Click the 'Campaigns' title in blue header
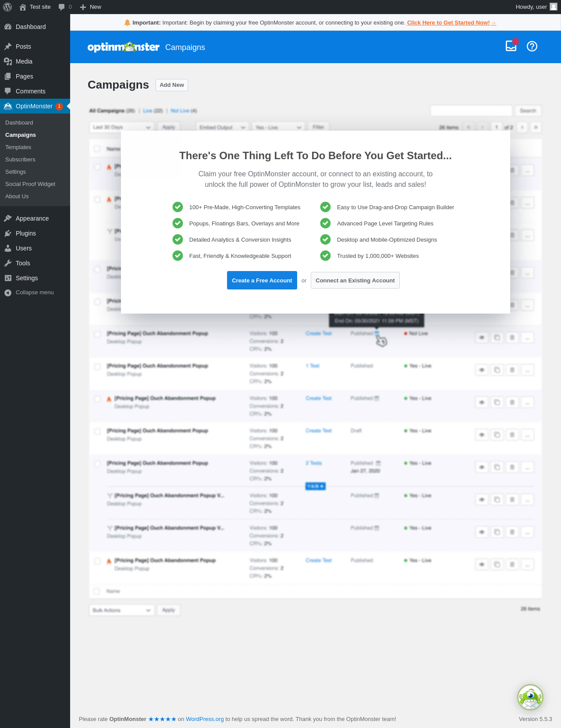 click(x=185, y=47)
